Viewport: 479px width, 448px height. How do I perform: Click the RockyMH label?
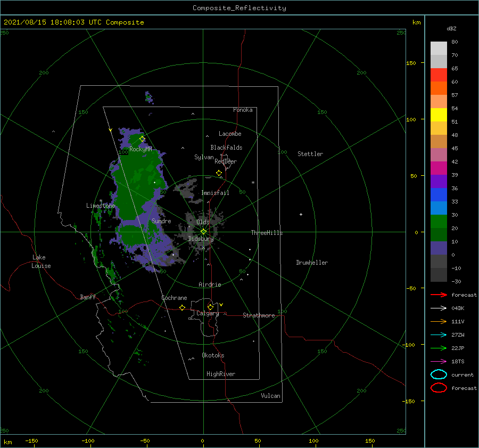(141, 149)
